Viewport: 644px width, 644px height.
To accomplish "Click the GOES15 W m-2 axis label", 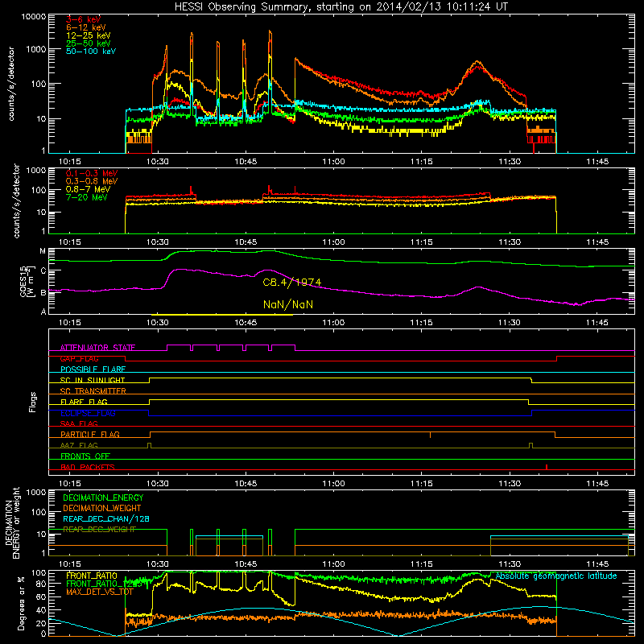I will tap(27, 281).
